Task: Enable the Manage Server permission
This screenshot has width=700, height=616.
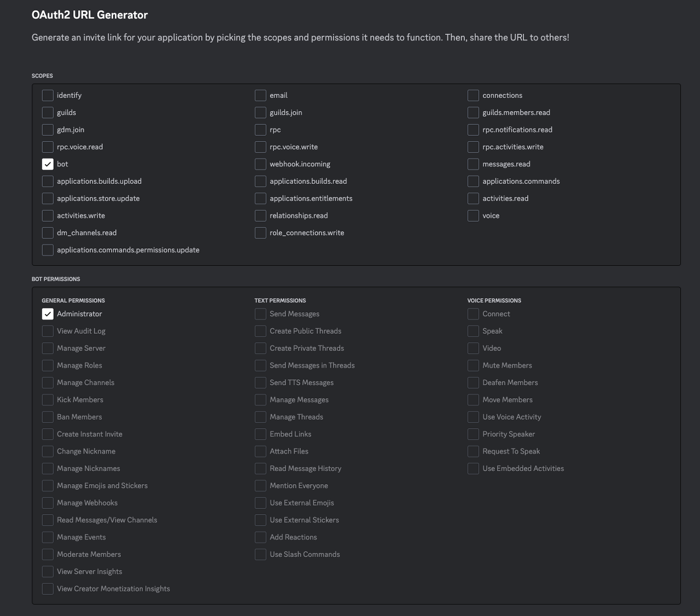Action: (x=48, y=348)
